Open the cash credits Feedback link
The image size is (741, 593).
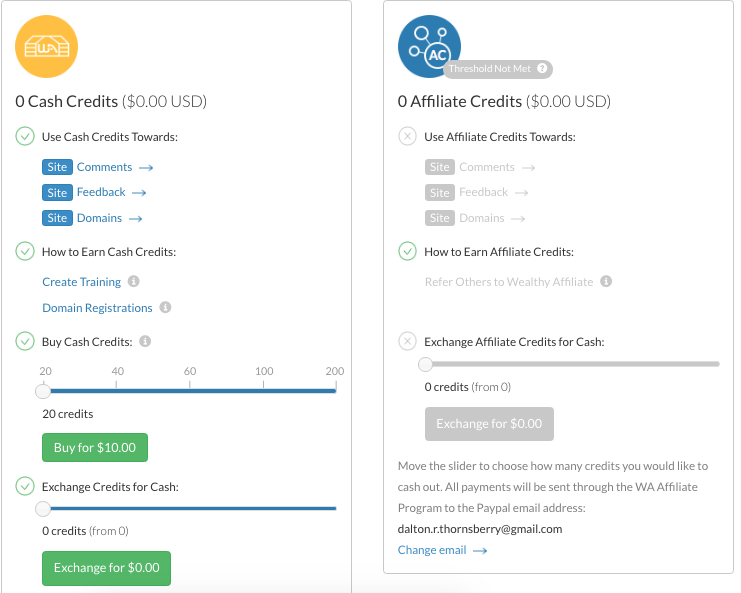click(x=101, y=192)
